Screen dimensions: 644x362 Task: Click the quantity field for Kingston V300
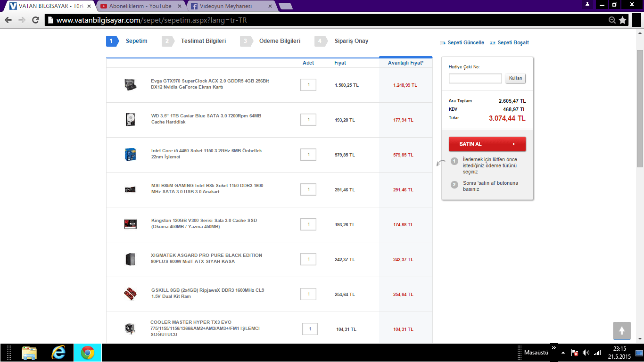point(308,224)
